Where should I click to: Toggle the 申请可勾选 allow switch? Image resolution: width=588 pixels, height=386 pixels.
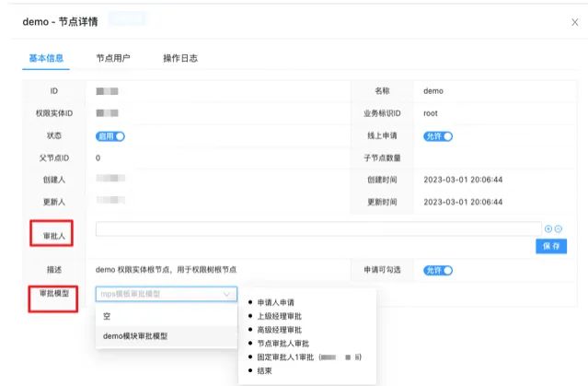point(438,270)
